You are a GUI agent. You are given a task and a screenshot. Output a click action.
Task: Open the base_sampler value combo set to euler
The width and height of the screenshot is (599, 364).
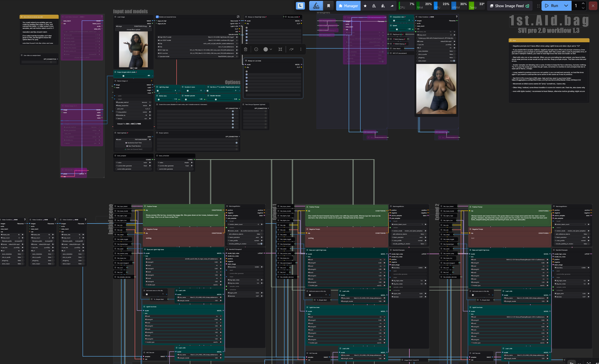(x=133, y=162)
